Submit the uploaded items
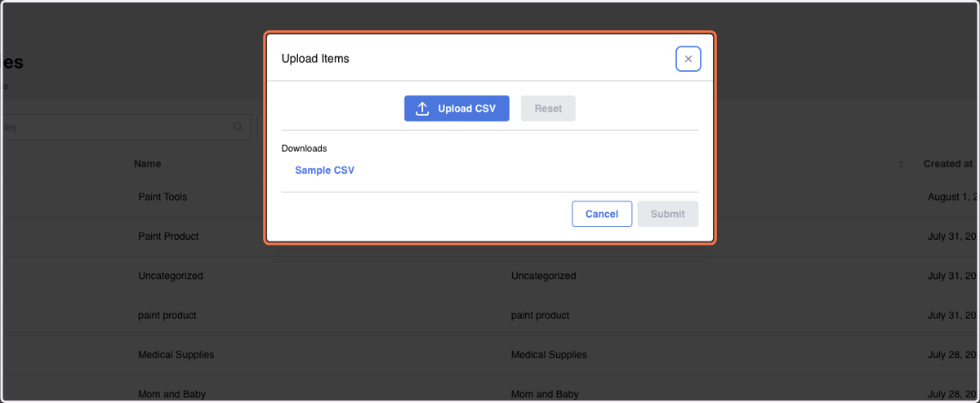The width and height of the screenshot is (980, 403). [668, 214]
